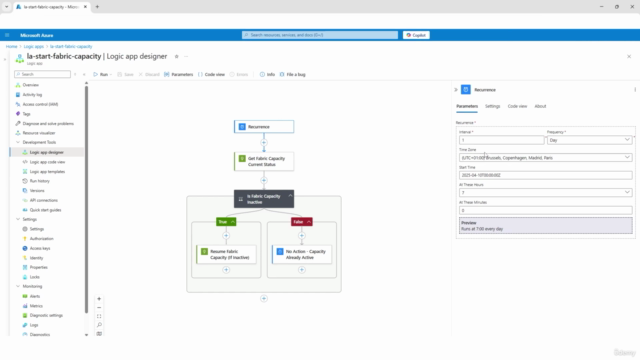Search the workflow canvas
This screenshot has width=640, height=360.
coord(99,325)
